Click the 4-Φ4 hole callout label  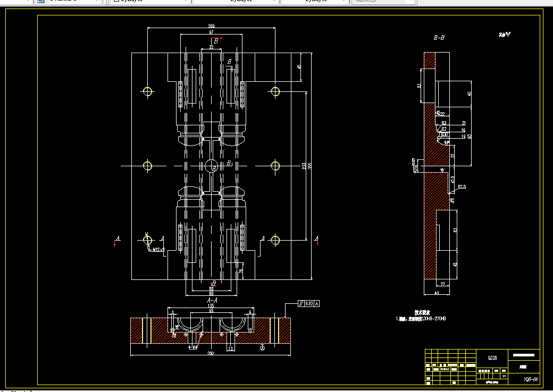[192, 347]
